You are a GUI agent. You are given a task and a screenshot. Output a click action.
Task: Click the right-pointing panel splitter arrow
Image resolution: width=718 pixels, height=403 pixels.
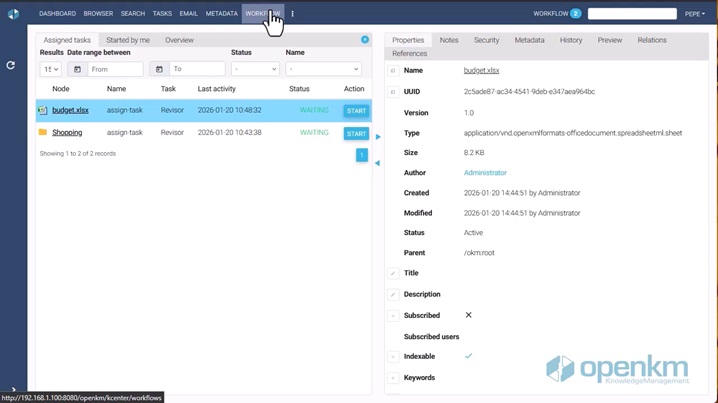378,137
